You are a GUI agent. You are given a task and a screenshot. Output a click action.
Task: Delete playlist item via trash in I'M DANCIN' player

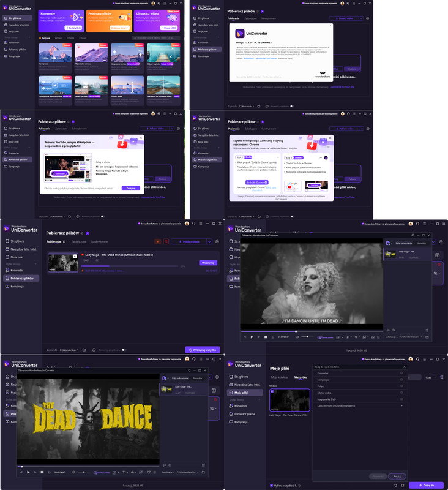click(427, 330)
